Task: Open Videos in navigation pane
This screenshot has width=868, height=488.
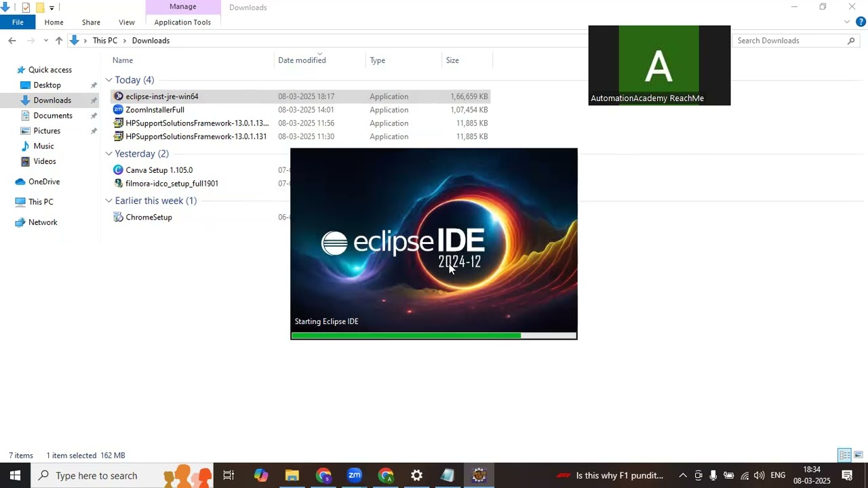Action: 45,161
